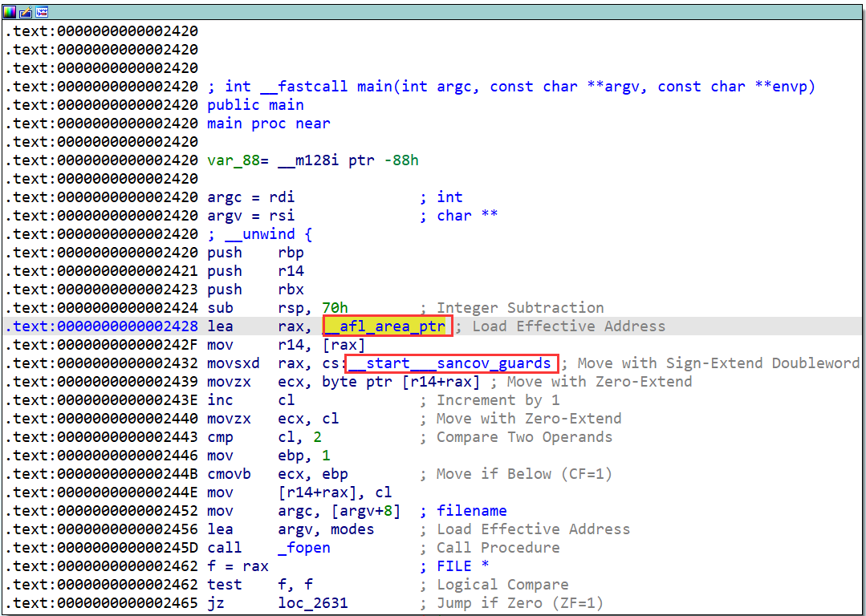
Task: Click address .text:0000000000002465
Action: coord(102,603)
